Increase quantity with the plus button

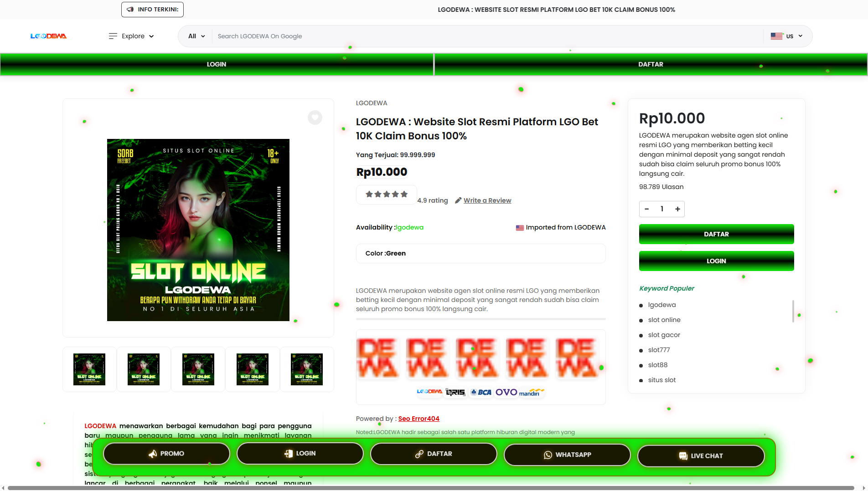click(x=677, y=209)
